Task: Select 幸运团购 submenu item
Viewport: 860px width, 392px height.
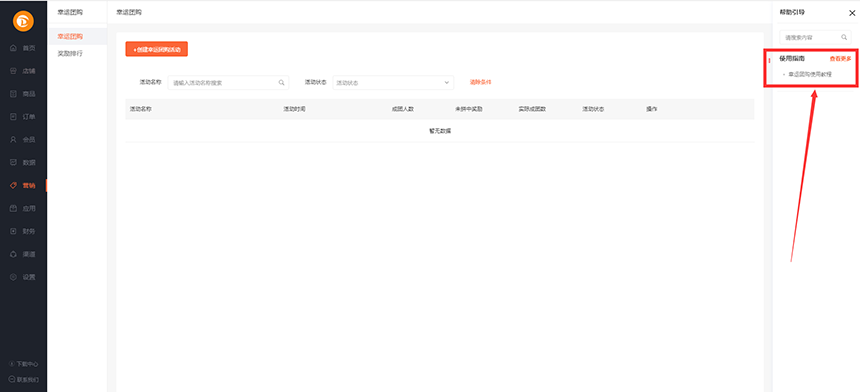Action: [x=77, y=36]
